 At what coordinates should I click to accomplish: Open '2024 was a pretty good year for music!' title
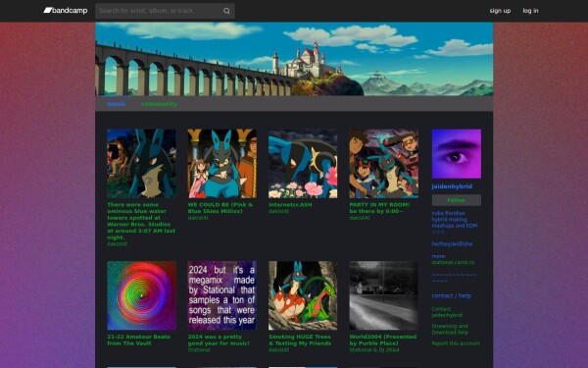(219, 340)
